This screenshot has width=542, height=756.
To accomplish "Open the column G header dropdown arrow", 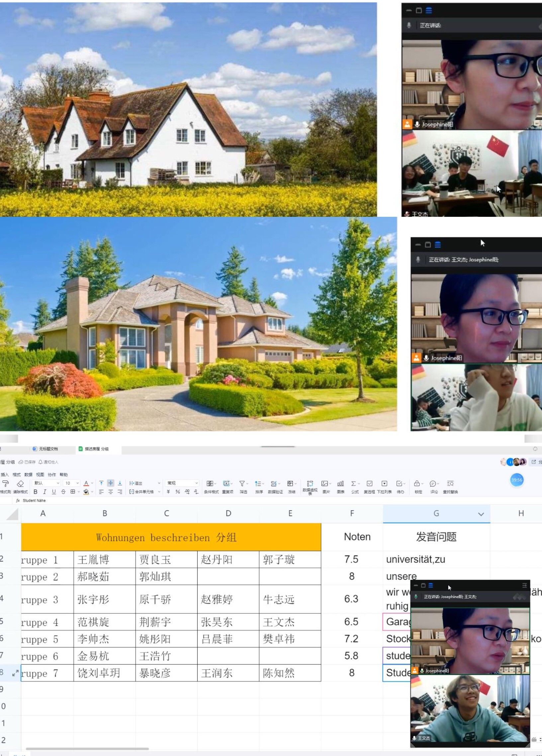I will [481, 514].
